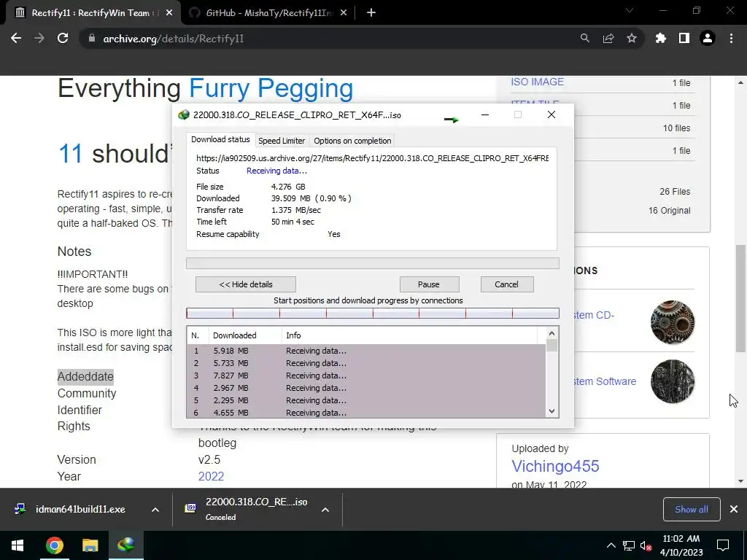Reload the archive.org page
The image size is (747, 560).
pyautogui.click(x=63, y=38)
